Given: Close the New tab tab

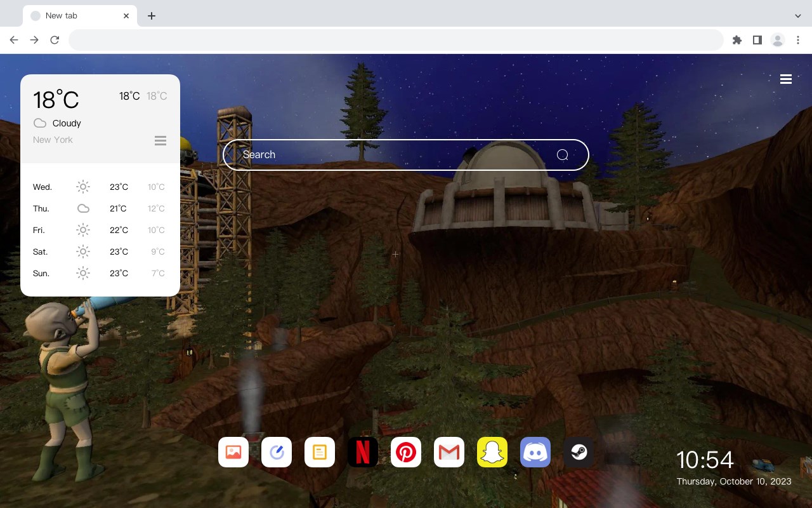Looking at the screenshot, I should click(x=127, y=16).
